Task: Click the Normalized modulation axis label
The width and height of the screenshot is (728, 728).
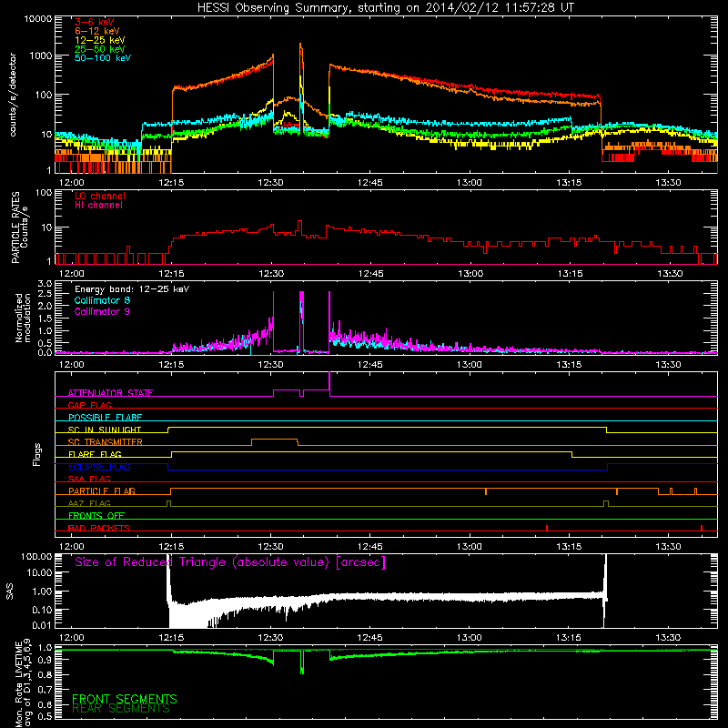Action: tap(22, 318)
